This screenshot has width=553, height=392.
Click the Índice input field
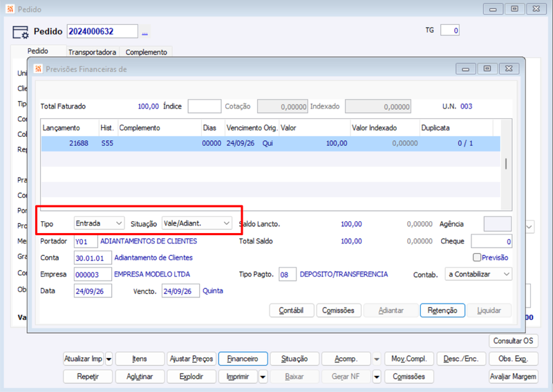tap(204, 106)
